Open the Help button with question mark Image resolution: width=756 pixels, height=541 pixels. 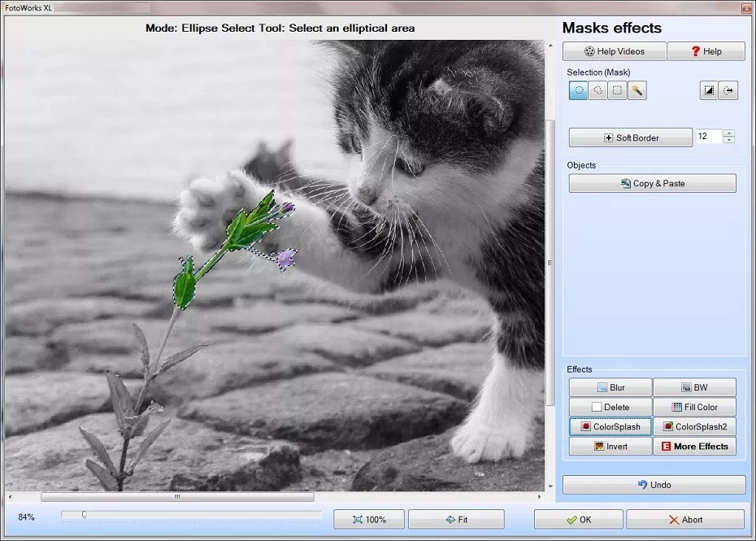click(706, 51)
